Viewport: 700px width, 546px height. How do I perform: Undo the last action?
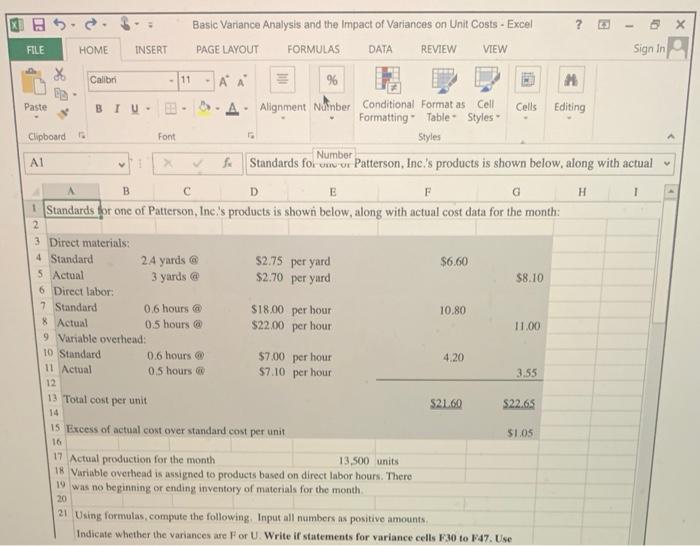(60, 24)
